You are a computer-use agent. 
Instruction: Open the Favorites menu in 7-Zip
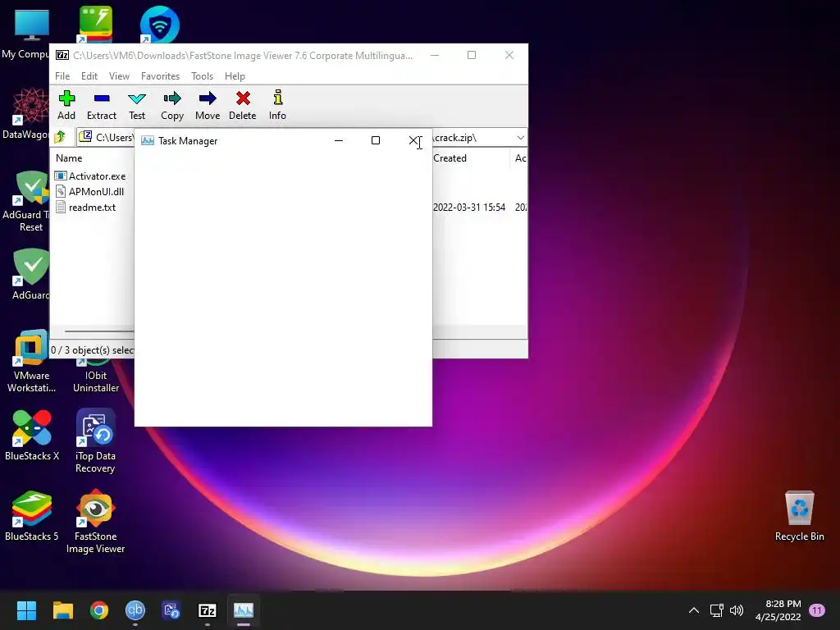pos(160,76)
